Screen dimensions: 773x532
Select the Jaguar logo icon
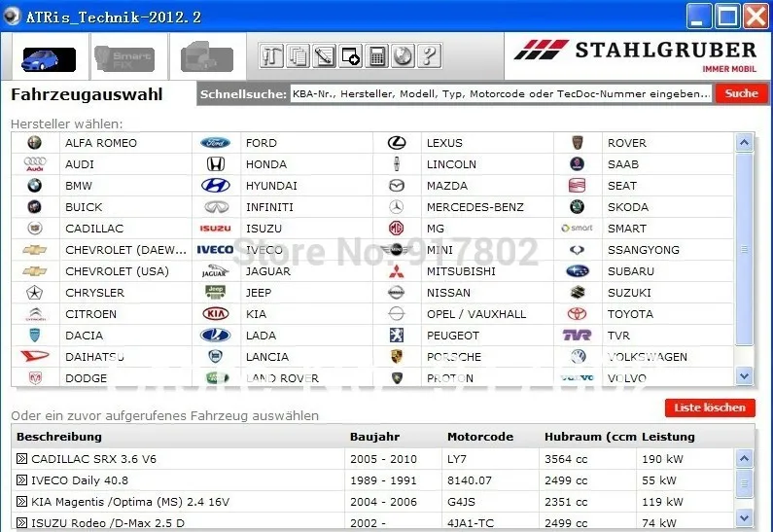pyautogui.click(x=216, y=271)
